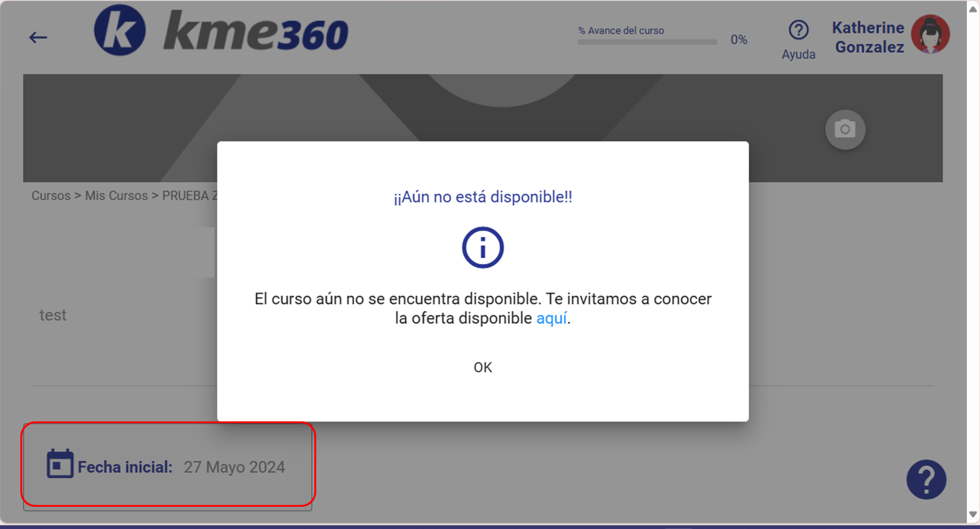
Task: Click the scrollbar down arrow
Action: (x=973, y=513)
